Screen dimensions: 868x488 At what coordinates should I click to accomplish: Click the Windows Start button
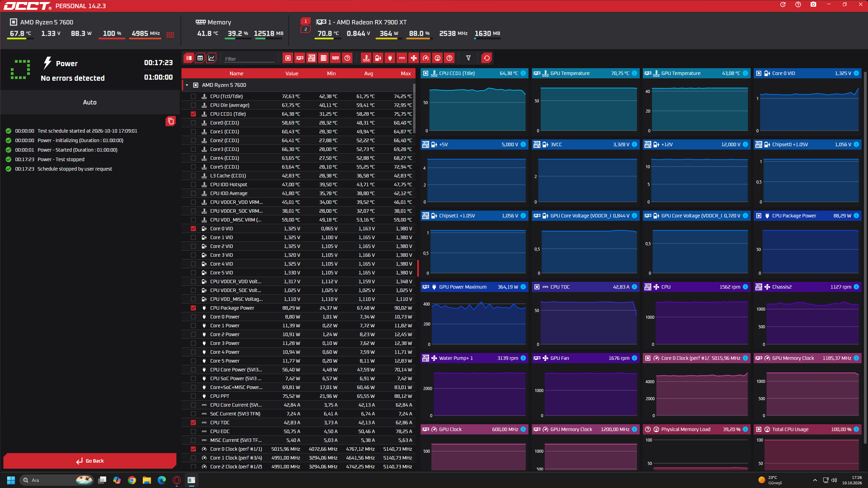(11, 480)
